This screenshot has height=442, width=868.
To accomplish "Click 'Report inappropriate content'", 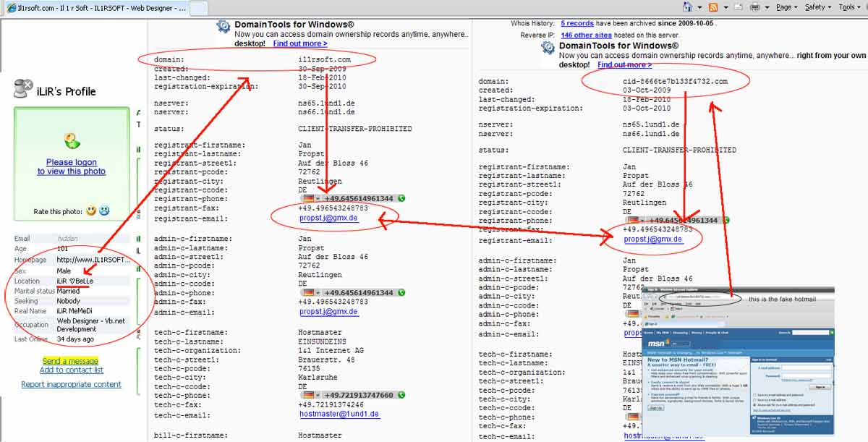I will [x=71, y=385].
